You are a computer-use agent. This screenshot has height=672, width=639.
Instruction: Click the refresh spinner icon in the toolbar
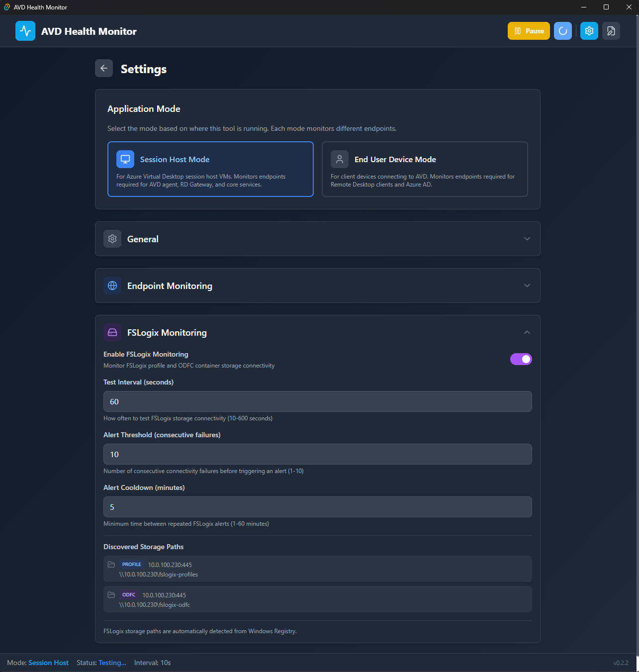point(562,30)
